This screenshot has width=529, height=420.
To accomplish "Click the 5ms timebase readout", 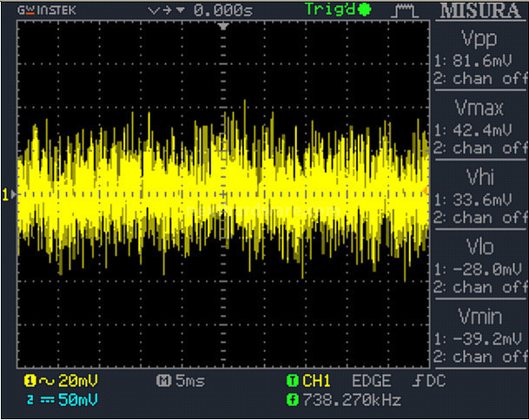I will [190, 381].
